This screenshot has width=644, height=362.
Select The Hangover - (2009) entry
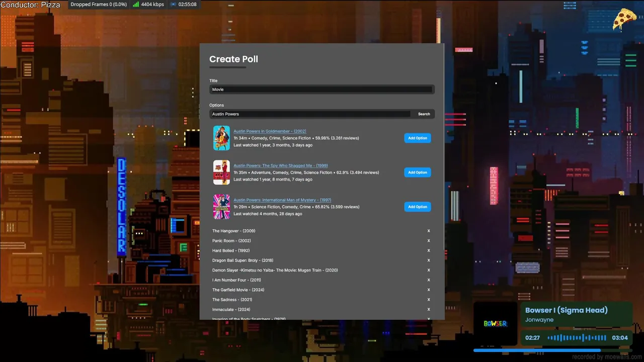234,231
